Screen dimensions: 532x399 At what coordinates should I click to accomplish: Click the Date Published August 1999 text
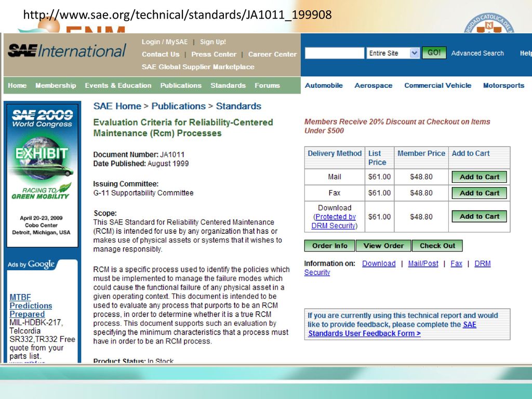141,164
